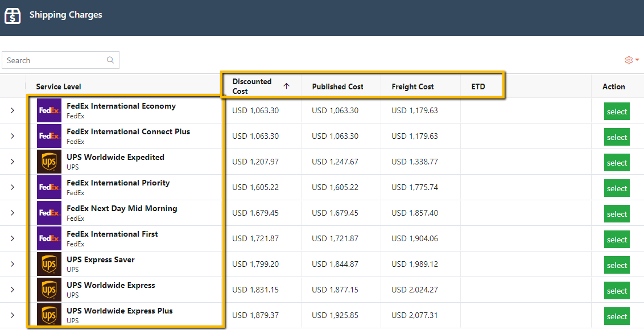Viewport: 644px width, 330px height.
Task: Click discounted cost USD 1,879.37
Action: pyautogui.click(x=255, y=315)
